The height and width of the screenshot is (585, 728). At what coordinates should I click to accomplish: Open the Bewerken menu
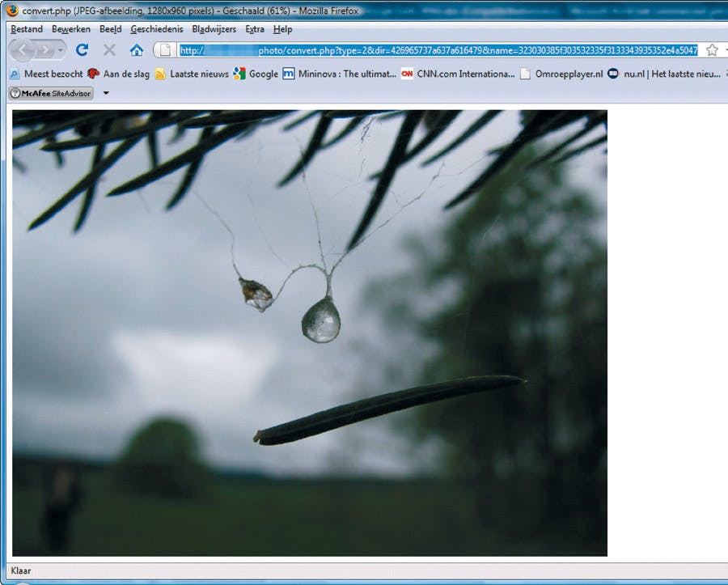(70, 29)
